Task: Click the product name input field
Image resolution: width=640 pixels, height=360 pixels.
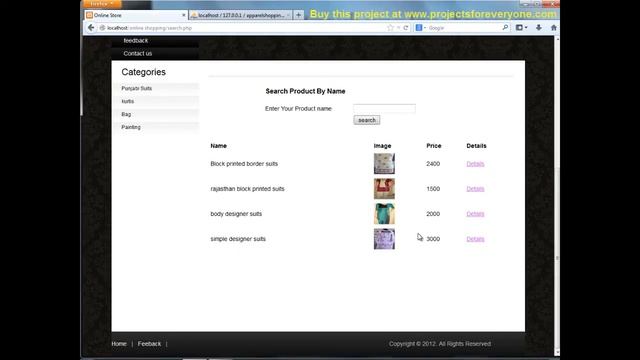Action: [384, 108]
